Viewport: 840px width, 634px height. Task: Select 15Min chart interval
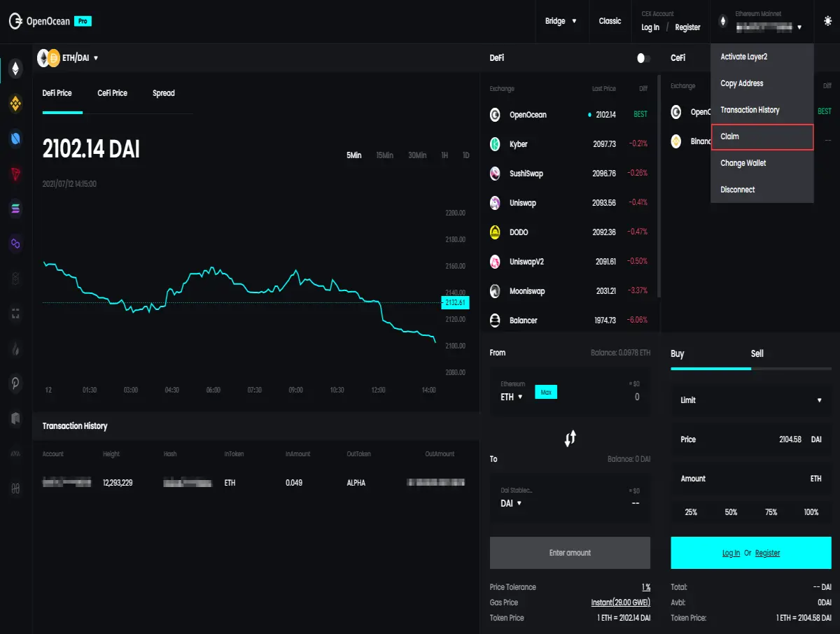point(384,155)
